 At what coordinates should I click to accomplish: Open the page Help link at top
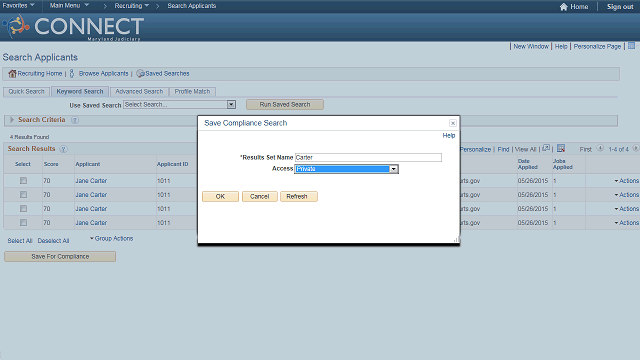[561, 47]
